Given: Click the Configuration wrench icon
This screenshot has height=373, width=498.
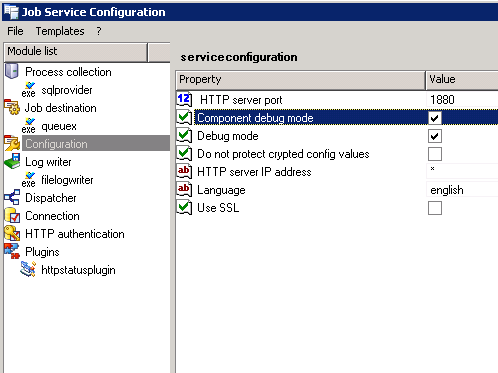Looking at the screenshot, I should [x=12, y=143].
